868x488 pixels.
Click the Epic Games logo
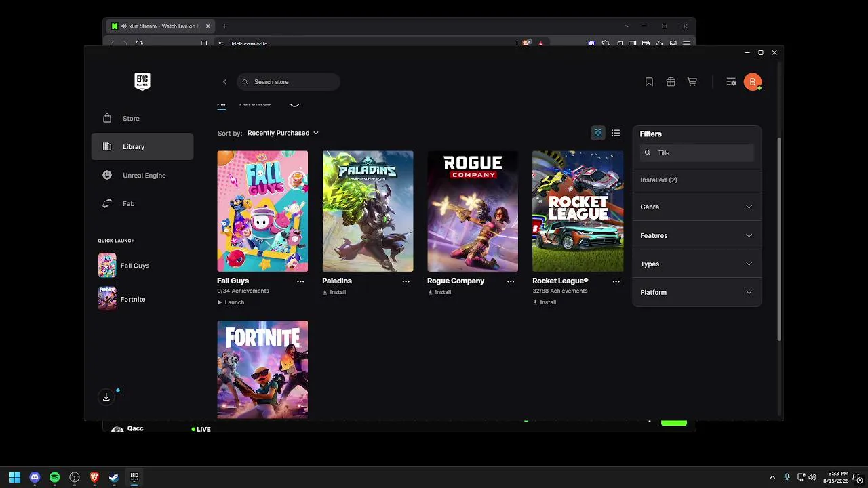(142, 81)
